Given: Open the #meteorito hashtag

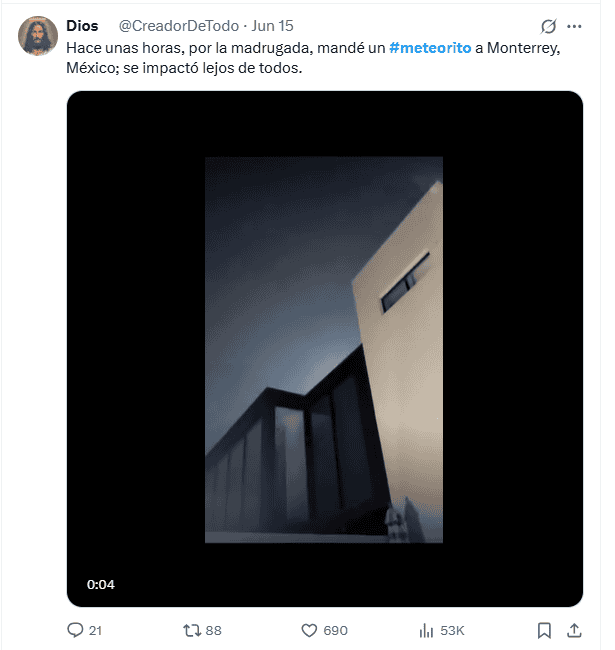Looking at the screenshot, I should point(430,48).
